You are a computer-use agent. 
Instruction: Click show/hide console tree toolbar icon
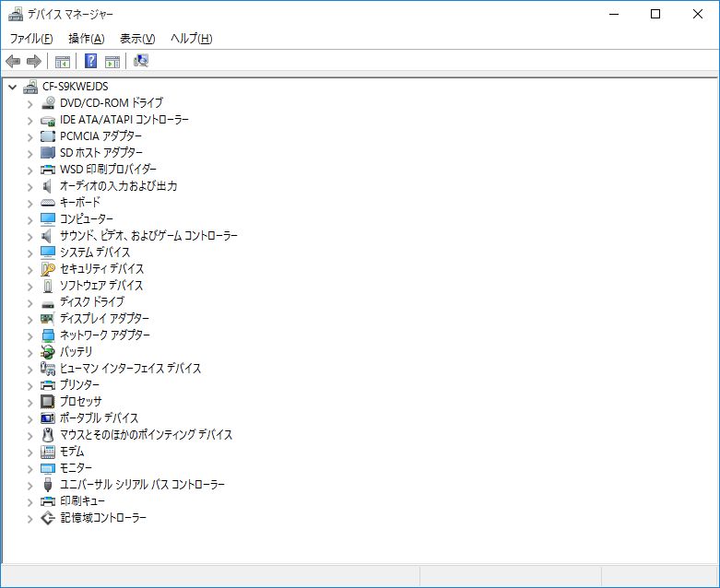click(x=63, y=61)
